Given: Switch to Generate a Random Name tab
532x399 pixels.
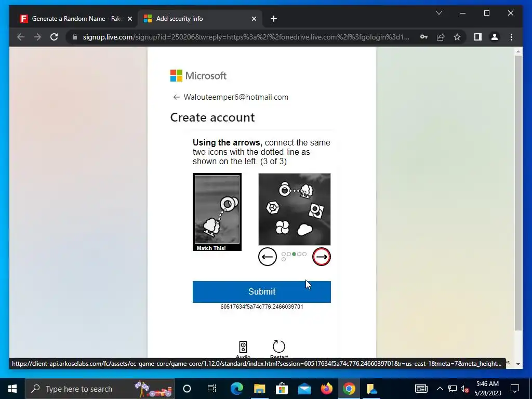Looking at the screenshot, I should [x=75, y=19].
